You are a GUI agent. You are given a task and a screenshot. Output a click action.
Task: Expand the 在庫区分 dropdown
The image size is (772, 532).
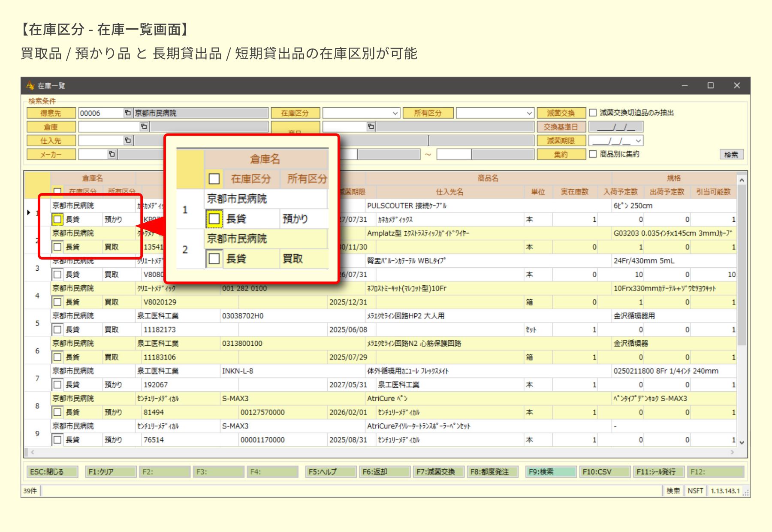pyautogui.click(x=395, y=113)
